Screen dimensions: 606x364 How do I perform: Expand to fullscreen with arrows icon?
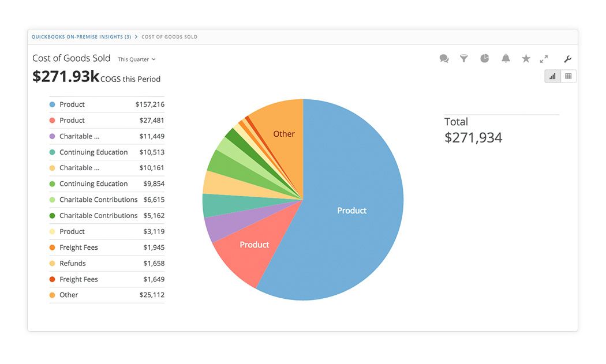(x=544, y=59)
